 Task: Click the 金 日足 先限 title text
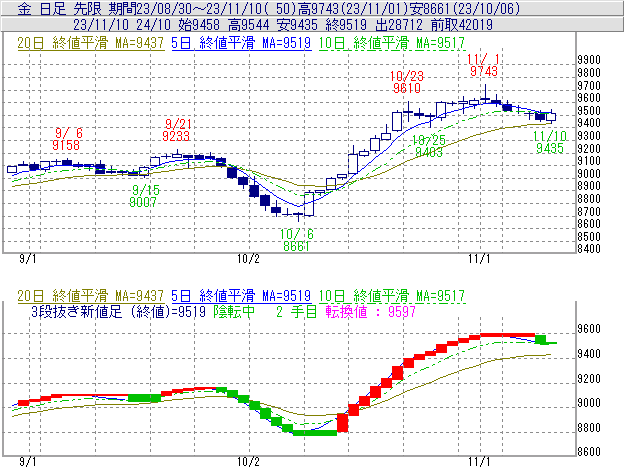point(60,8)
